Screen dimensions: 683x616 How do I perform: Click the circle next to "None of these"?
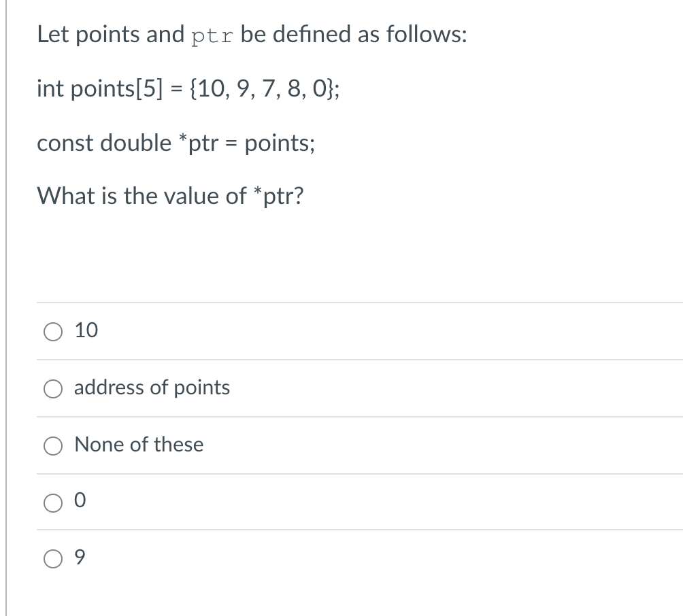(53, 445)
